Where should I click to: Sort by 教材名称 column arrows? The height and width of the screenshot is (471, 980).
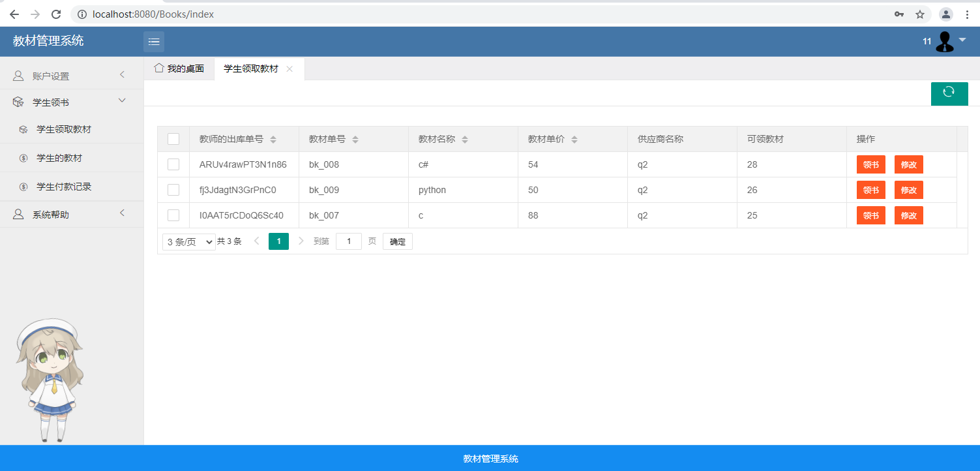coord(464,140)
